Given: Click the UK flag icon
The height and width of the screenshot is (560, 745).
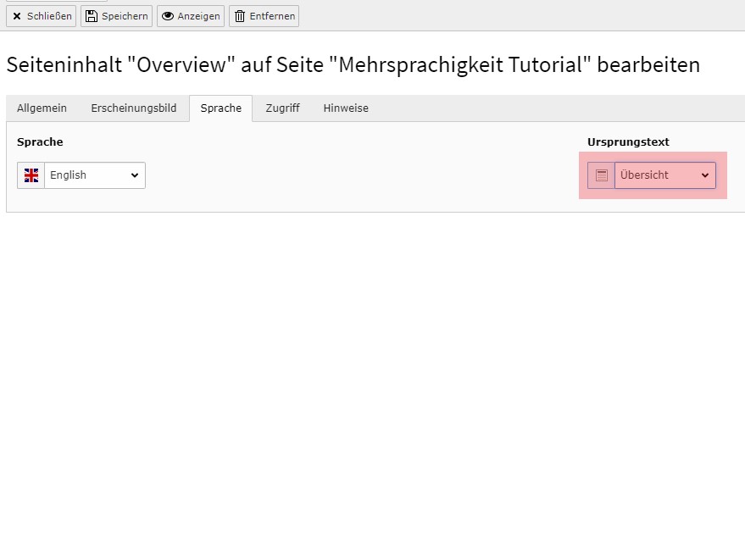Looking at the screenshot, I should (x=31, y=175).
